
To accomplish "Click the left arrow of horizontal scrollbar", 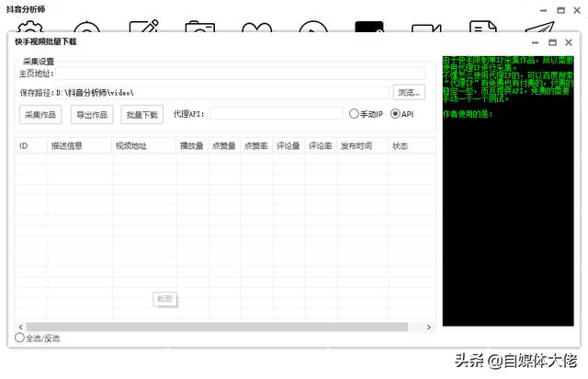I will click(x=20, y=327).
